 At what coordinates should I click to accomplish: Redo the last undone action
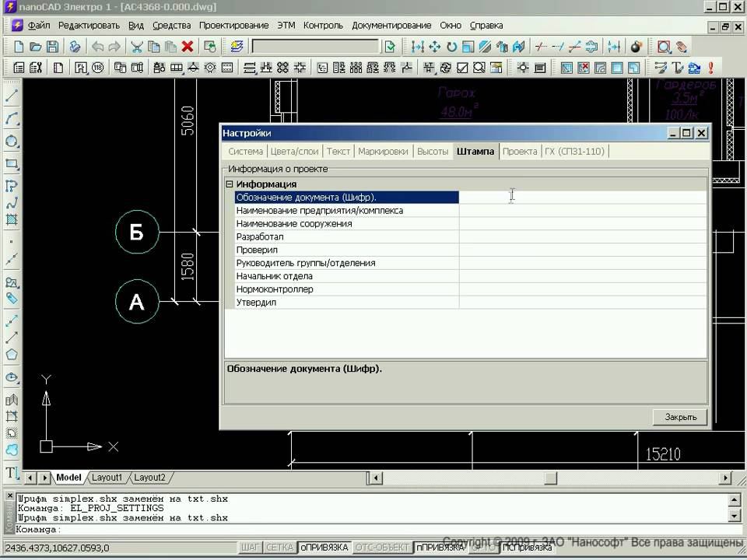[x=115, y=47]
